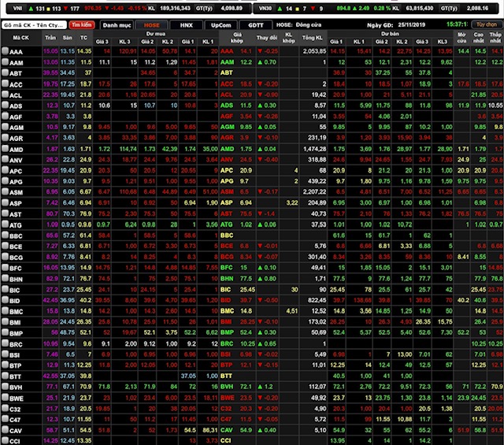This screenshot has width=504, height=445.
Task: Select ticker BMI in left column
Action: 15,322
